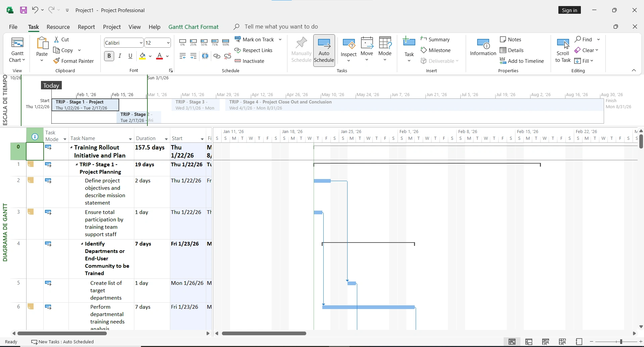Click Manually Schedule

click(x=301, y=50)
